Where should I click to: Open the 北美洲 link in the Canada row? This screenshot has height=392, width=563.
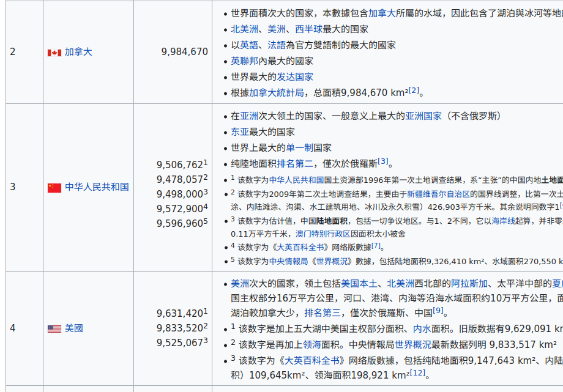pyautogui.click(x=245, y=29)
